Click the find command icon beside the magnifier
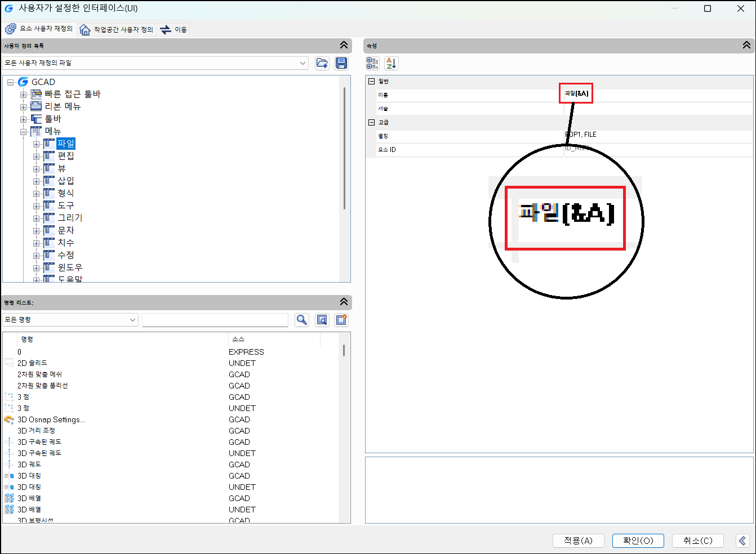The height and width of the screenshot is (554, 756). [x=322, y=320]
